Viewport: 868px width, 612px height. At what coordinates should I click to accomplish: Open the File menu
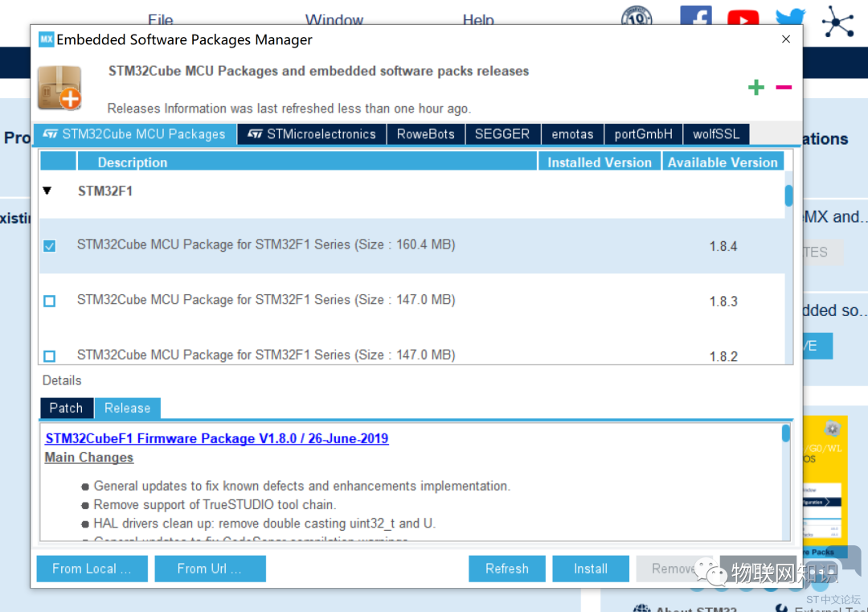161,20
